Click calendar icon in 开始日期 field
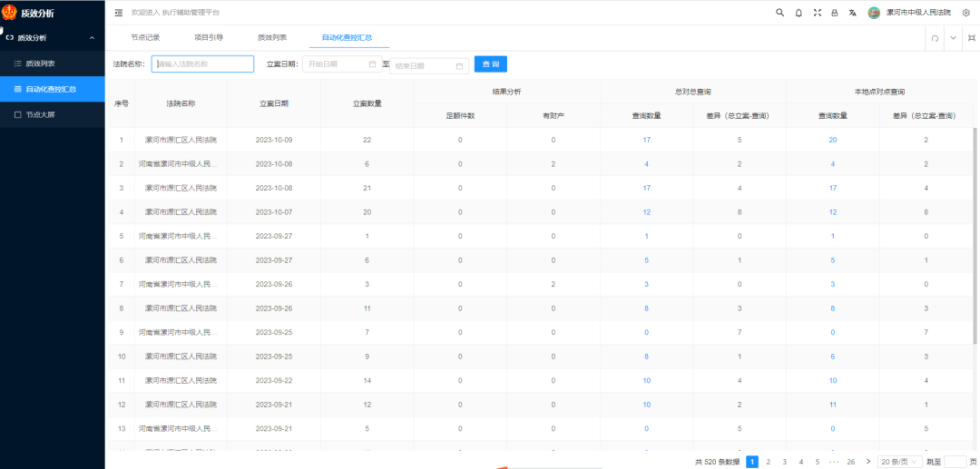This screenshot has height=469, width=980. pos(372,64)
